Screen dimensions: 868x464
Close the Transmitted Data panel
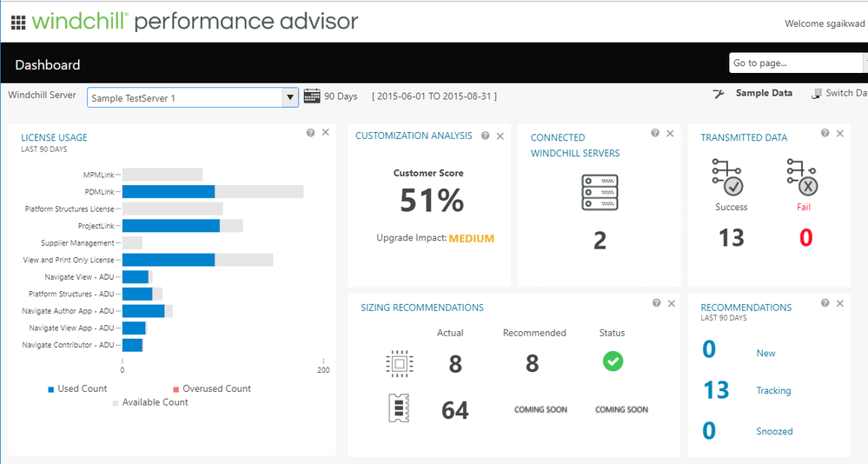click(840, 134)
